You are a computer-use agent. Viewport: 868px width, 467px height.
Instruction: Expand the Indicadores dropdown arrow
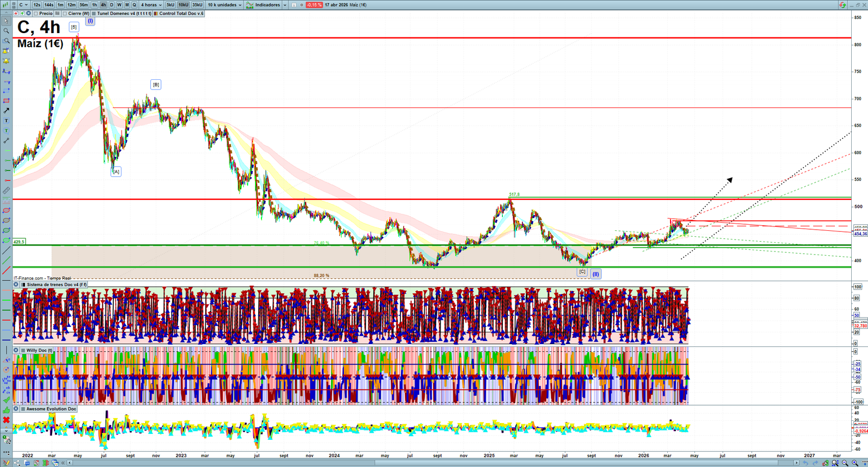[x=285, y=5]
